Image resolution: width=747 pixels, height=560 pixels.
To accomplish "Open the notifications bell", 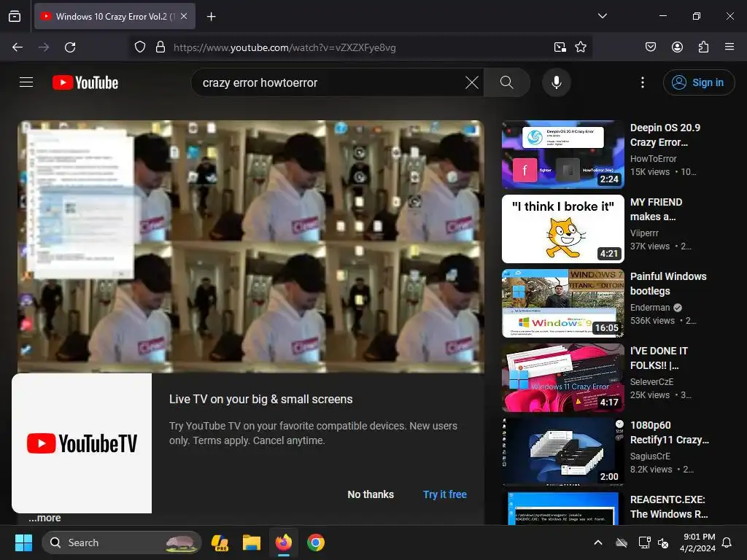I will point(727,542).
